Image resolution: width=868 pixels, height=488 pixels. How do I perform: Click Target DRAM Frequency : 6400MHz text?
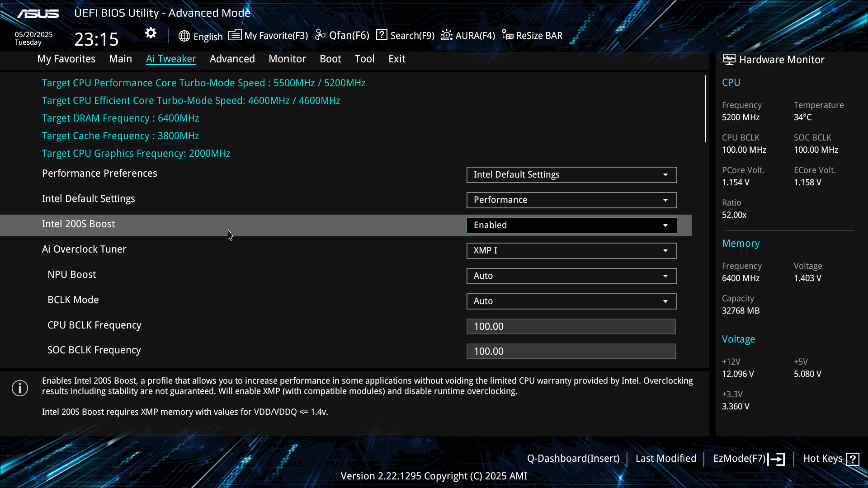(x=121, y=118)
